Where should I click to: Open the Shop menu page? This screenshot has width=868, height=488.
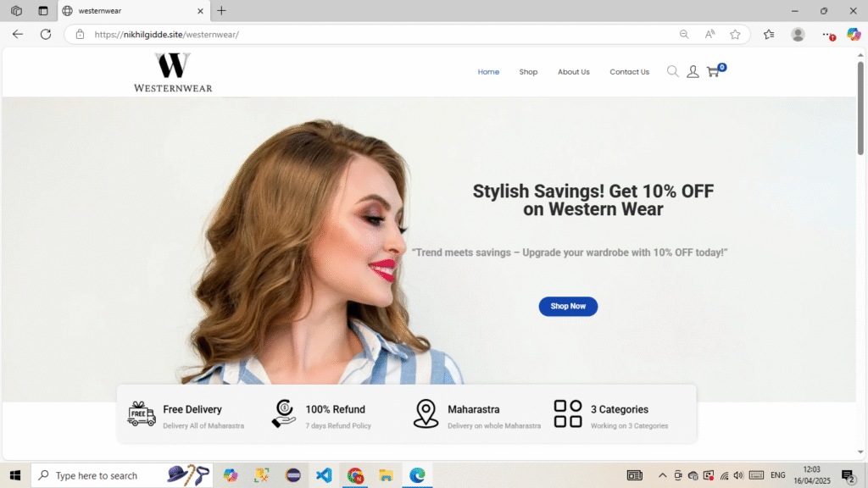(x=528, y=72)
